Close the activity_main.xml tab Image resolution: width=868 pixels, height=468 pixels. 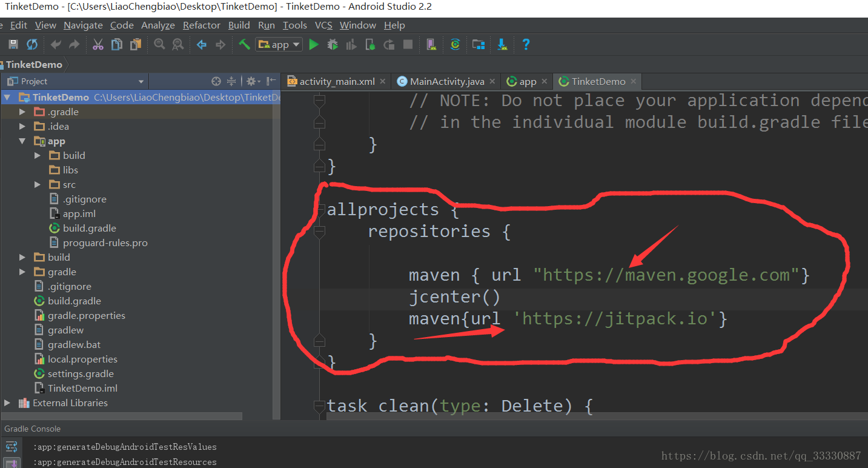pos(383,81)
